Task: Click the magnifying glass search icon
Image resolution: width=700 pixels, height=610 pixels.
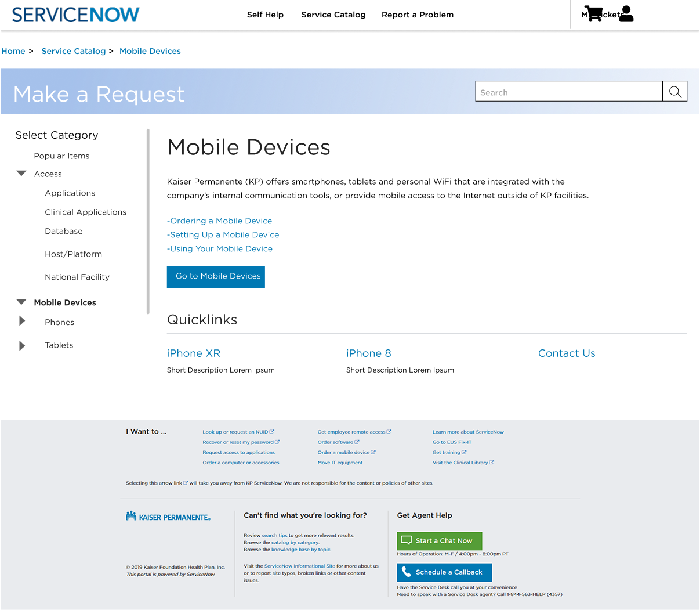Action: point(674,92)
